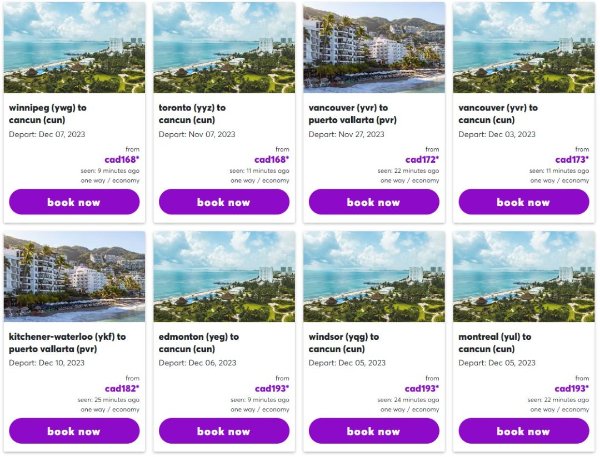Book the Kitchener-Waterloo to Puerto Vallarta flight
The image size is (600, 457).
(x=74, y=431)
